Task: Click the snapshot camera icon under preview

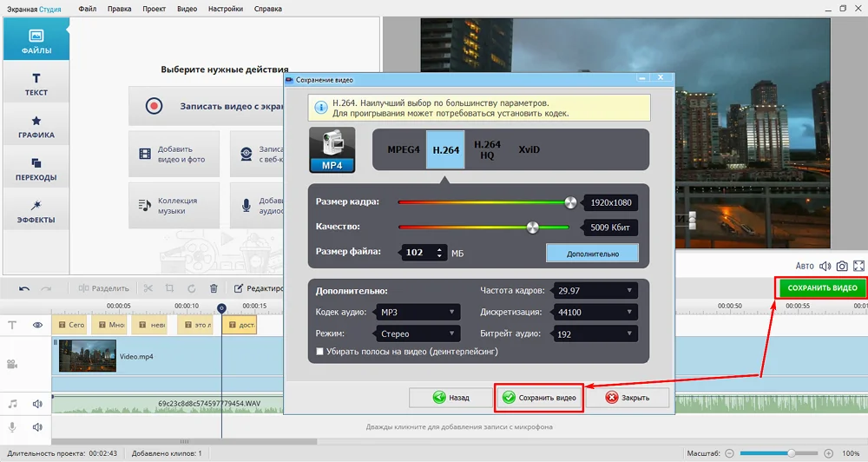Action: point(842,266)
